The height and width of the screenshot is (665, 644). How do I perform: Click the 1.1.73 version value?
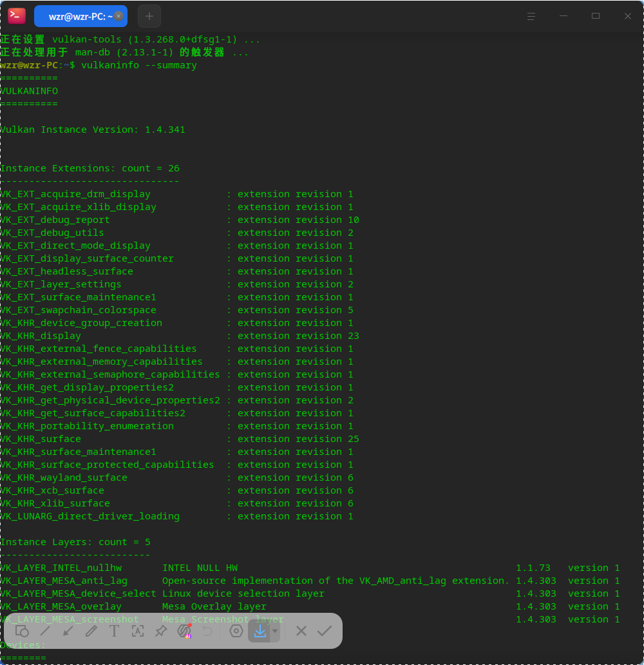(x=533, y=568)
